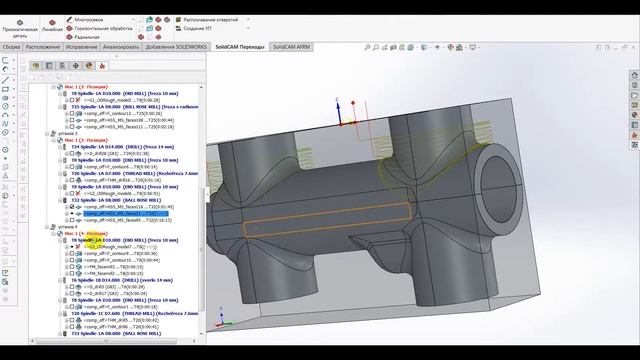Select the rectangle sketch tool in left toolbar

(x=5, y=89)
